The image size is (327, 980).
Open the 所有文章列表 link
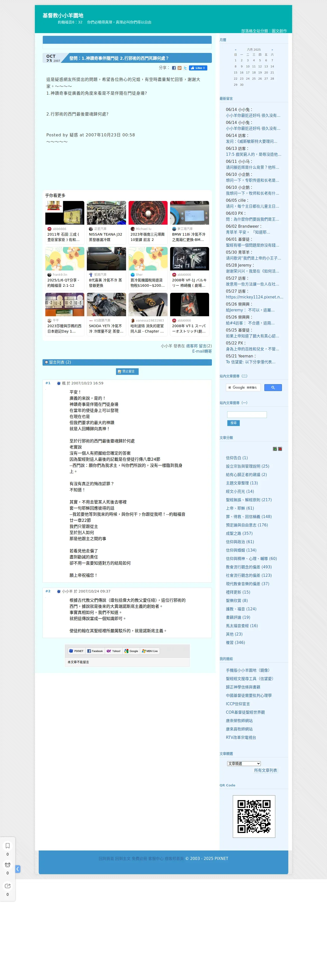265,770
